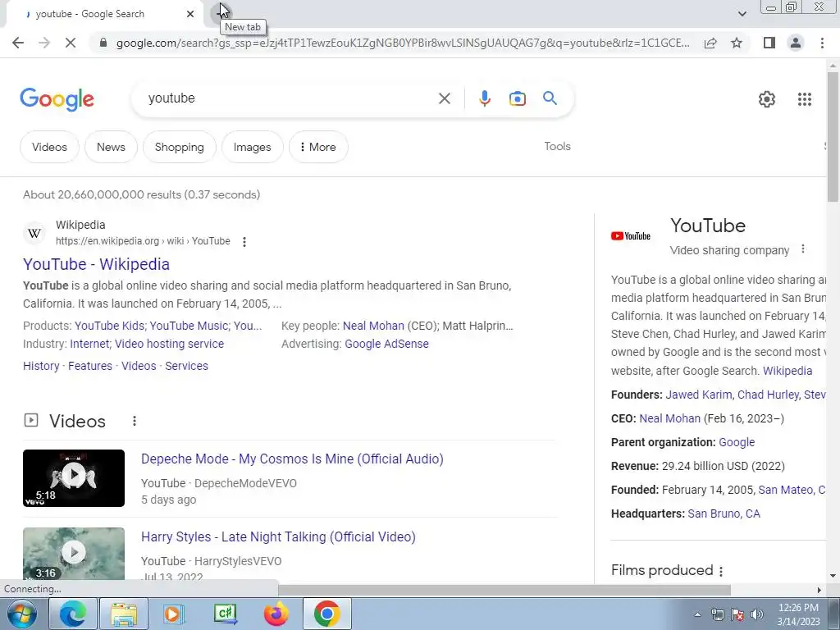
Task: Open the YouTube Kids product link
Action: (109, 326)
